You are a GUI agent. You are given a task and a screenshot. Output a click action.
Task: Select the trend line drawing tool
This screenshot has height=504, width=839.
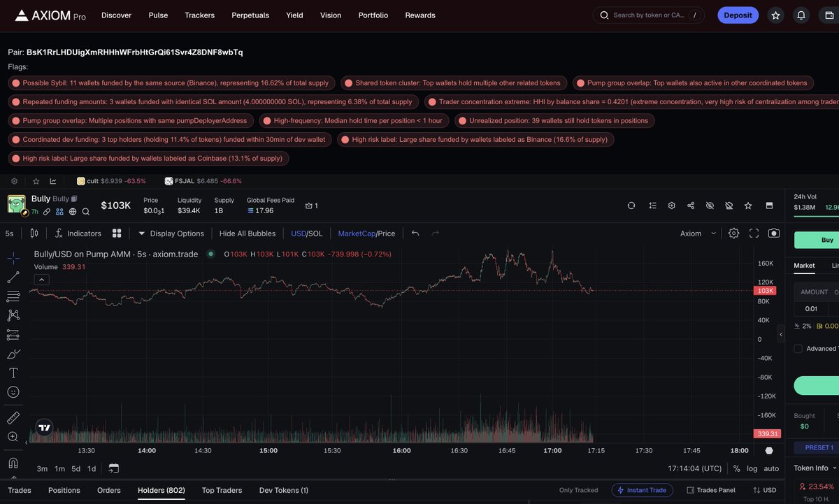[x=13, y=277]
